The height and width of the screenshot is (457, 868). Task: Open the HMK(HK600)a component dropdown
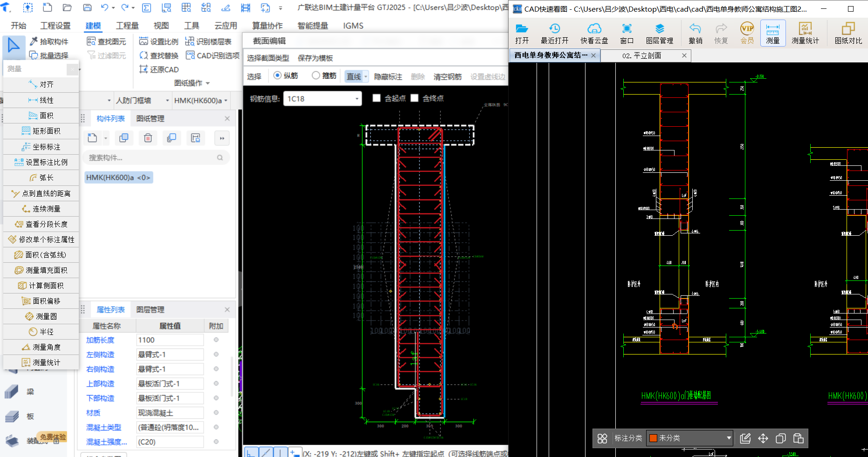tap(226, 101)
